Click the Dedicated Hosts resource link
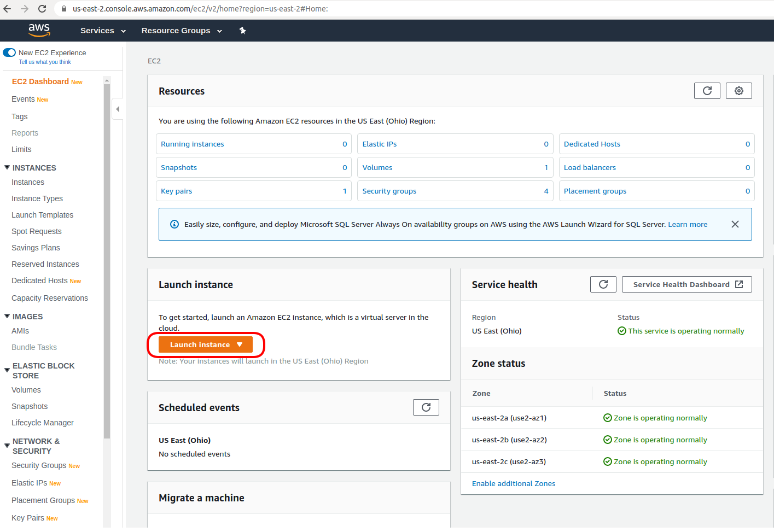This screenshot has height=532, width=774. click(592, 144)
